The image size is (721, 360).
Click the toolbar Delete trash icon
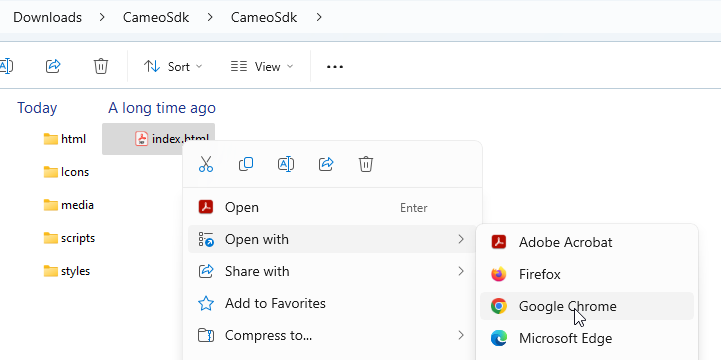[x=101, y=66]
